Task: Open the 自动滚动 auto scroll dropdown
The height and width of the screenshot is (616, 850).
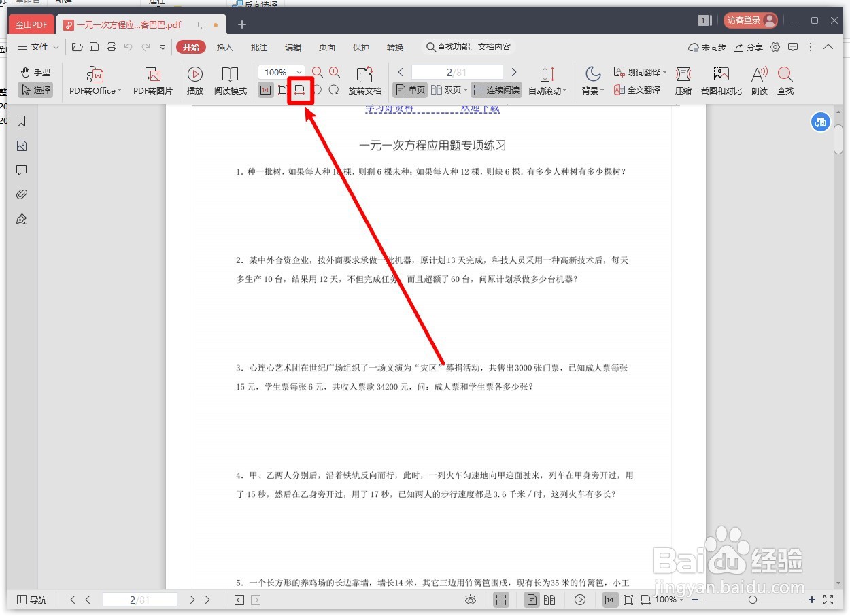Action: [x=547, y=82]
